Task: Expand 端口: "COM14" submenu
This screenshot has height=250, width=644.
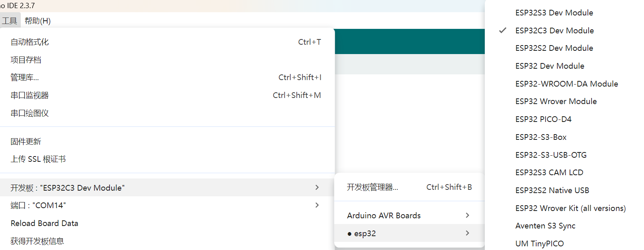Action: coord(167,205)
